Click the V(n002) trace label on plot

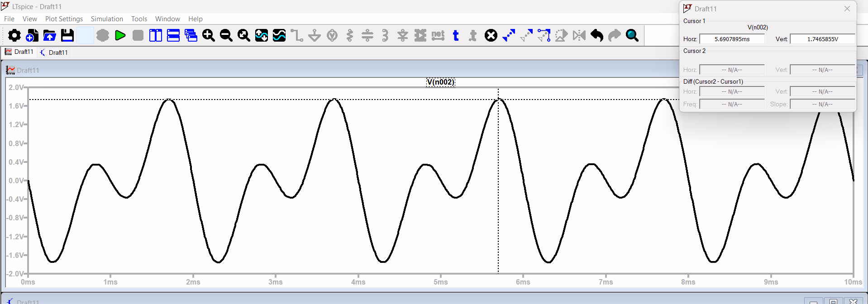(x=440, y=82)
